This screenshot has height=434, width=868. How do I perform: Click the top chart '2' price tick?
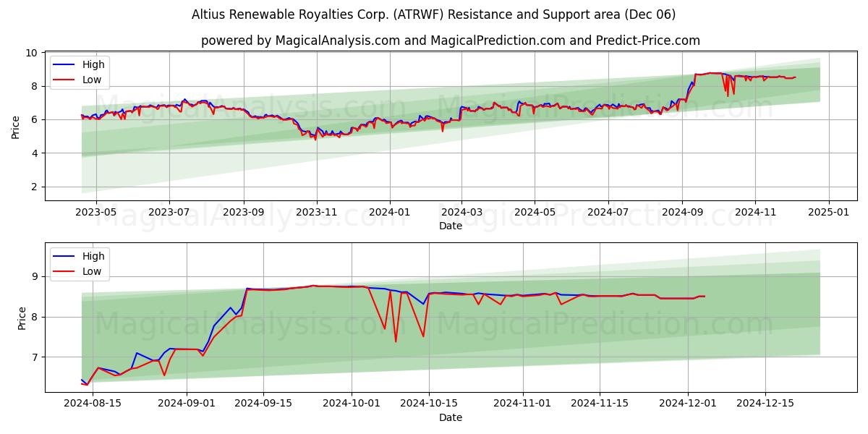coord(35,187)
